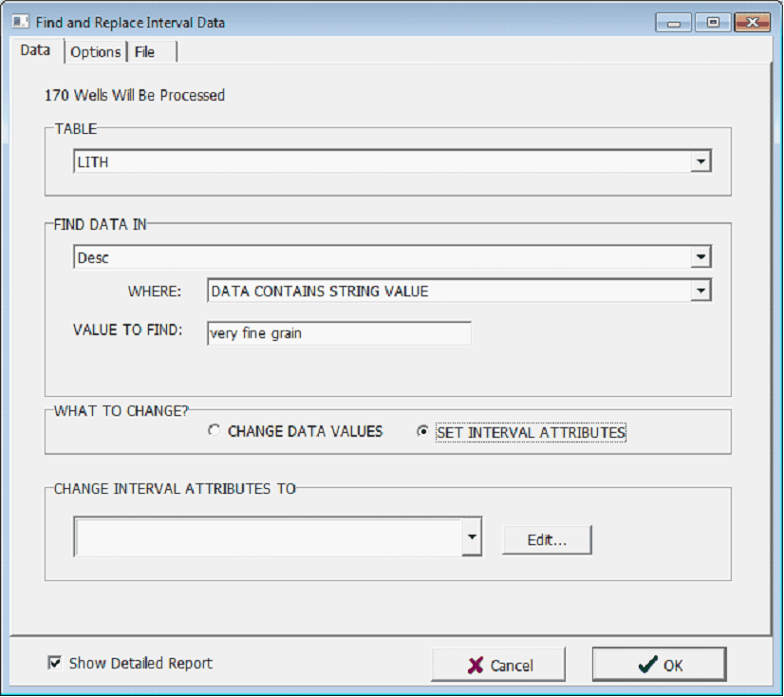784x697 pixels.
Task: Open the Options tab
Action: point(96,52)
